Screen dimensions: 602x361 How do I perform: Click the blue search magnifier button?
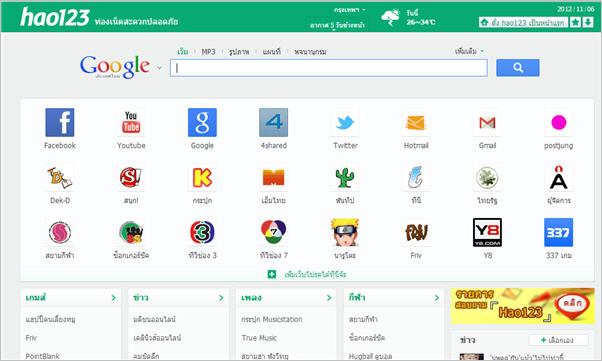point(518,68)
